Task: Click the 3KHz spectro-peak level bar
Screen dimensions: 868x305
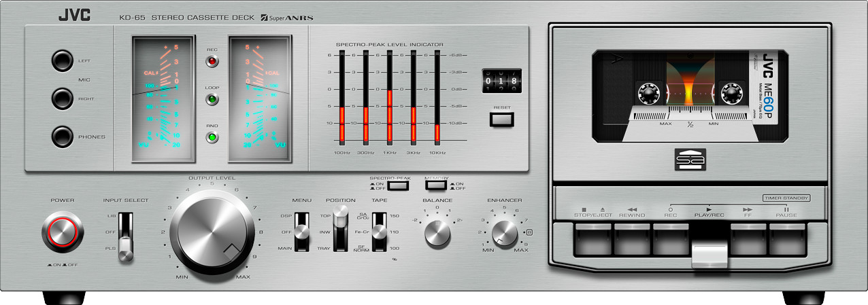Action: [x=414, y=96]
